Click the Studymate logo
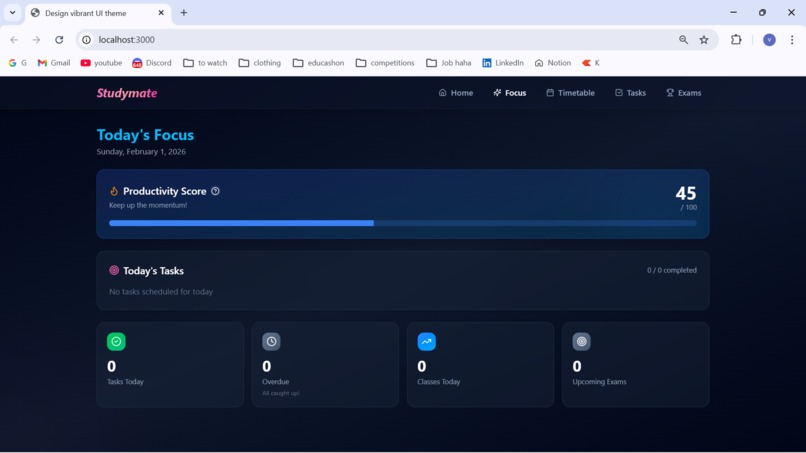This screenshot has height=453, width=806. coord(127,93)
